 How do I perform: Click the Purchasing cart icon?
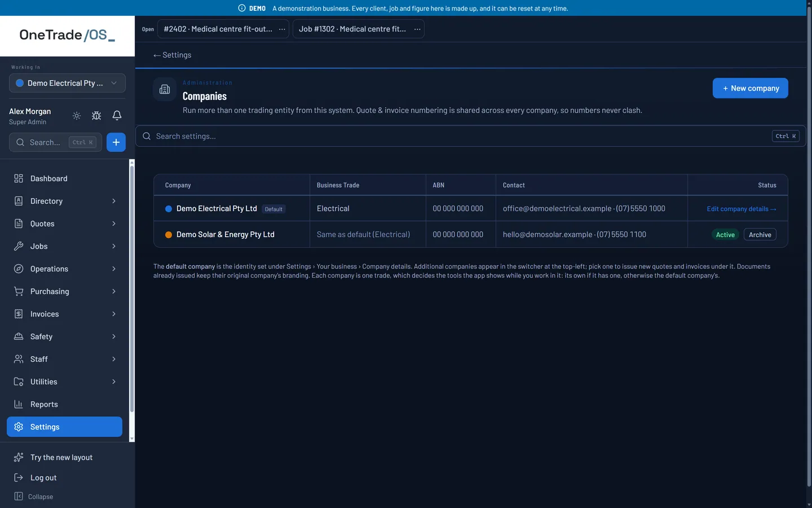19,291
